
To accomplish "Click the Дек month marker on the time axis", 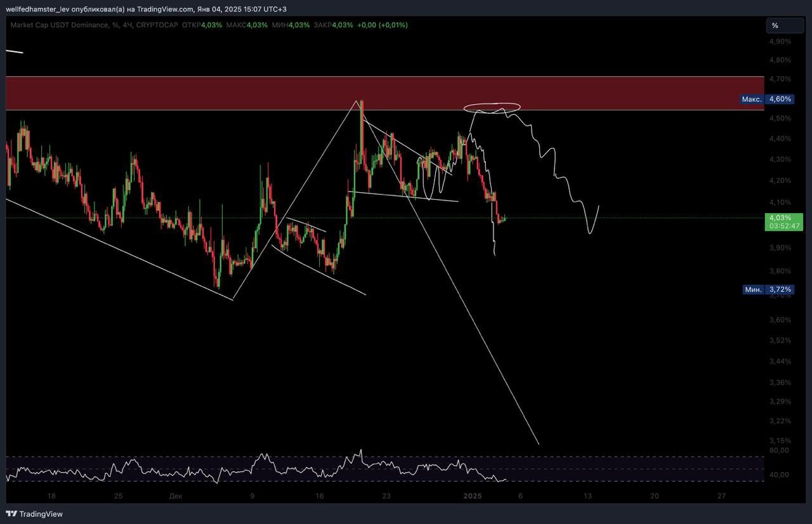I will pos(176,496).
